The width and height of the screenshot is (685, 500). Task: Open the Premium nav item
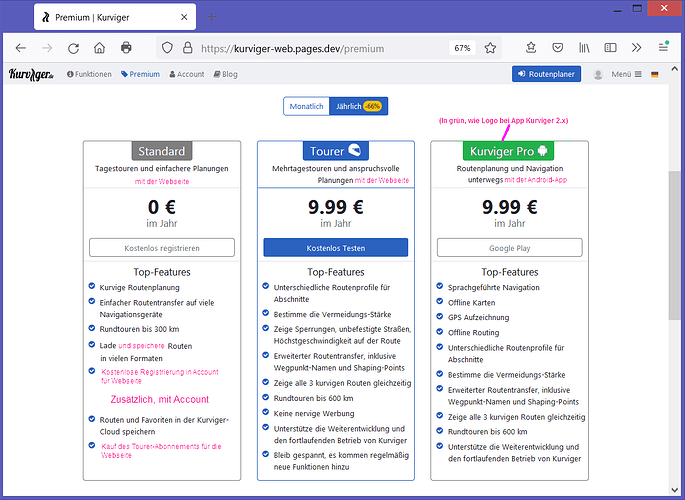(140, 74)
